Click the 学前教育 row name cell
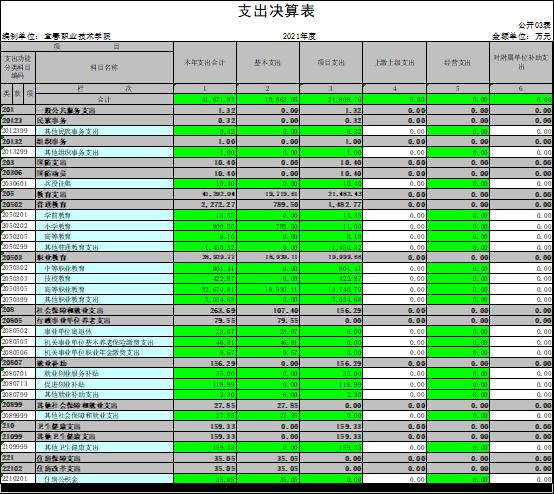The image size is (554, 494). point(104,215)
